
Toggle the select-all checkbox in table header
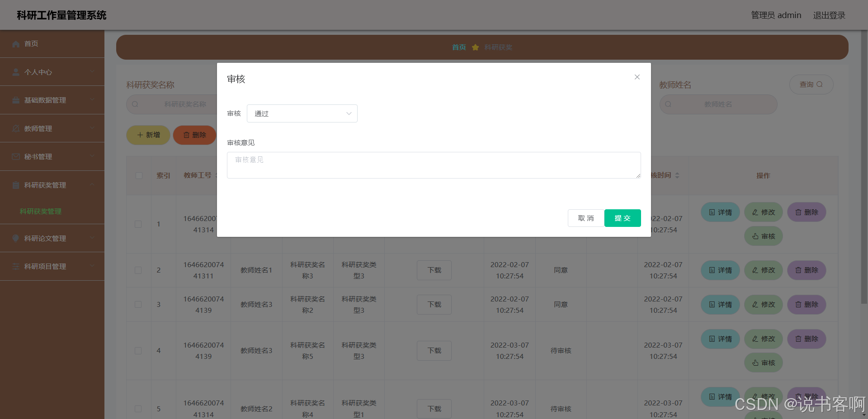tap(139, 175)
